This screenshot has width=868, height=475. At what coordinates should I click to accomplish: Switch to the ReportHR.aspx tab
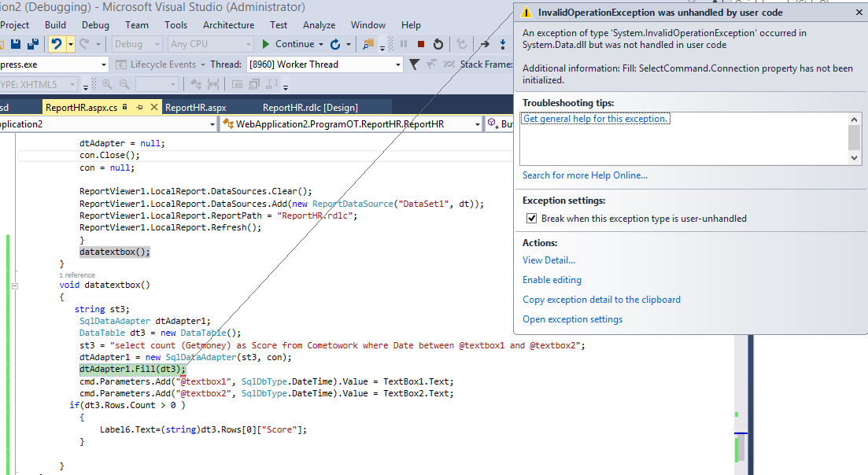click(196, 107)
